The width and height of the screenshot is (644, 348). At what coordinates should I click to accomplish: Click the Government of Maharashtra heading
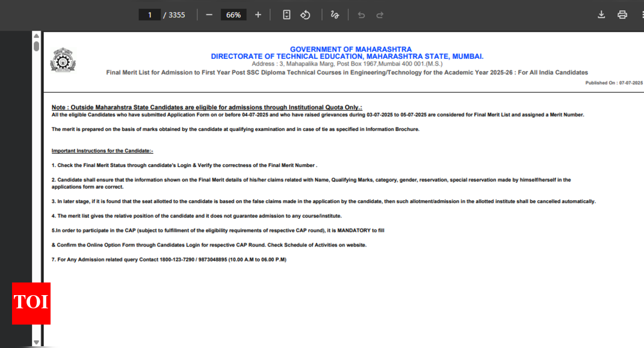(x=350, y=49)
